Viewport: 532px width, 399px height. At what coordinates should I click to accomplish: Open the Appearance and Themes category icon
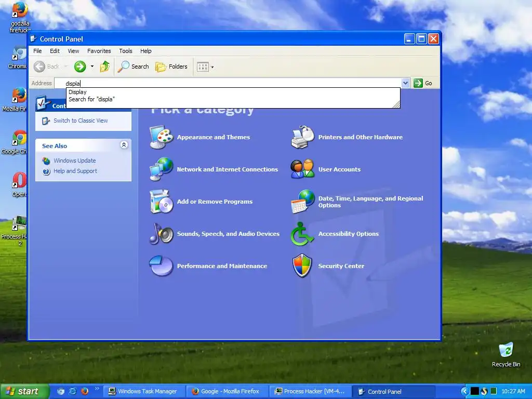(x=162, y=137)
